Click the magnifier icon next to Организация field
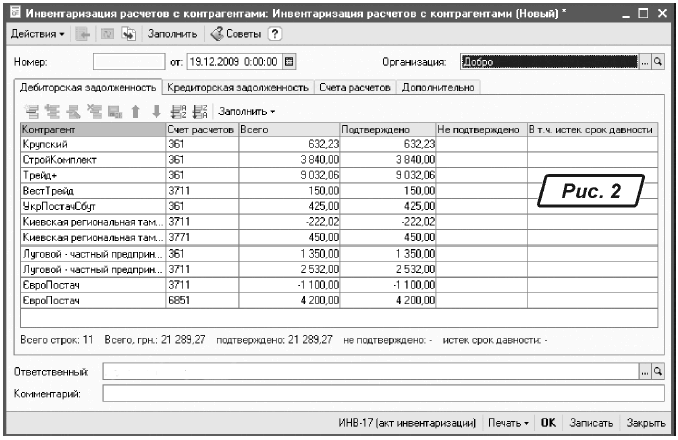The width and height of the screenshot is (678, 440). 657,62
